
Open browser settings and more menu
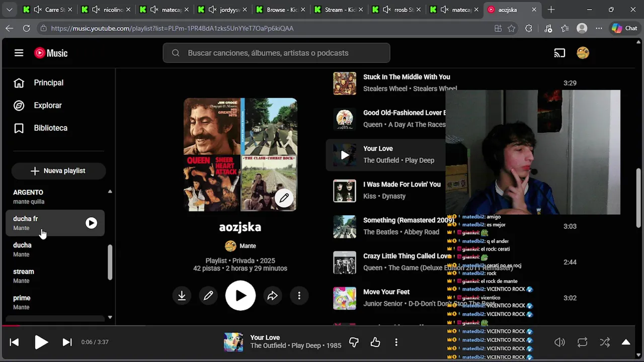[599, 29]
